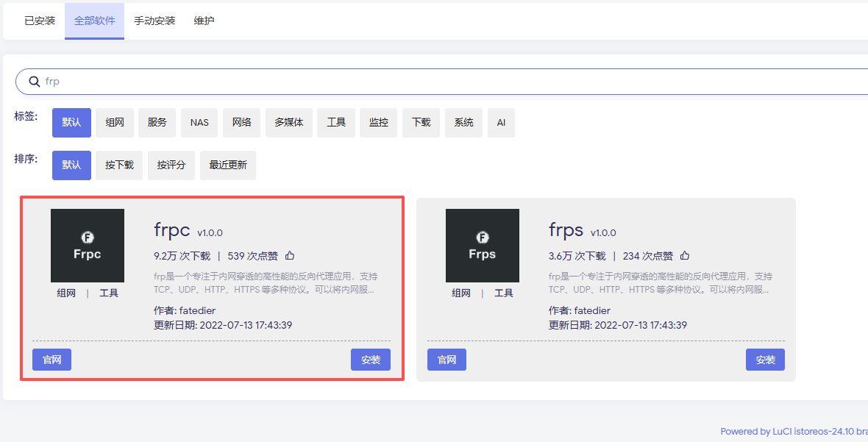Image resolution: width=868 pixels, height=442 pixels.
Task: Open the 已安装 tab
Action: click(40, 21)
